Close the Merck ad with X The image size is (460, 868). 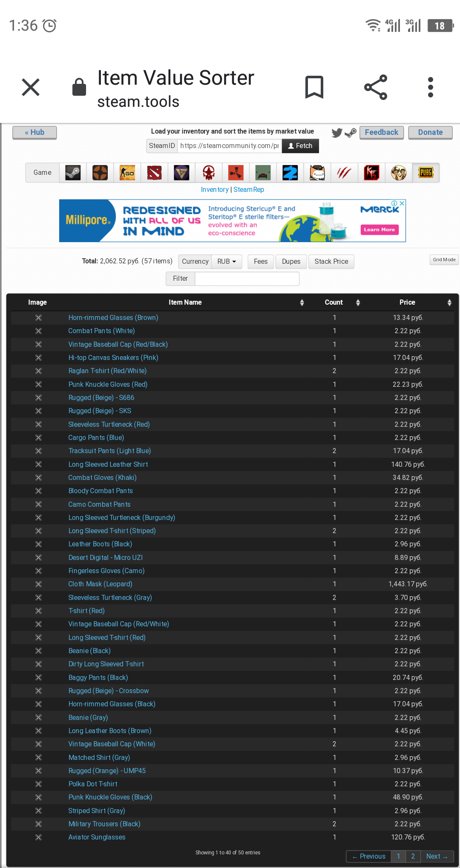tap(402, 203)
